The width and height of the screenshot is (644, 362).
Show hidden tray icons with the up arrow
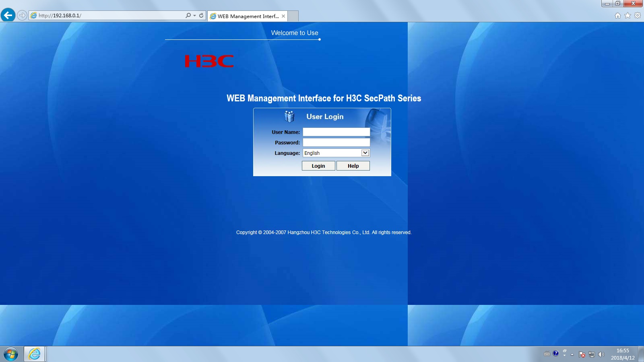coord(572,354)
